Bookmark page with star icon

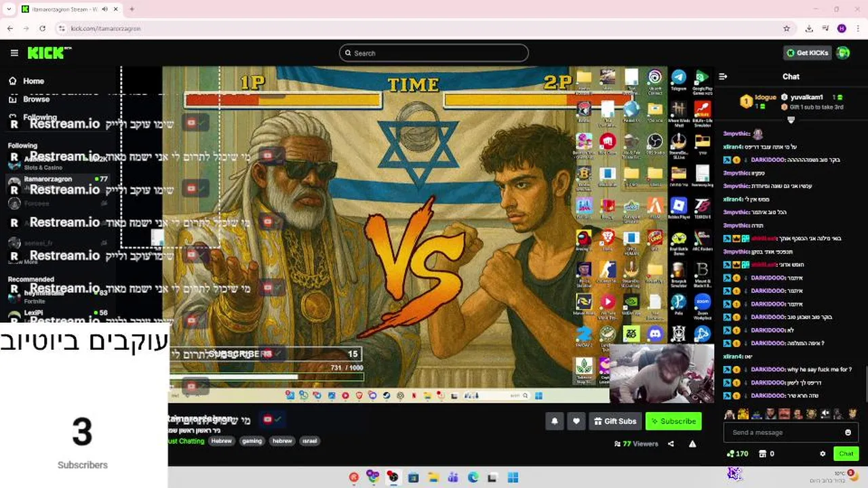coord(787,28)
